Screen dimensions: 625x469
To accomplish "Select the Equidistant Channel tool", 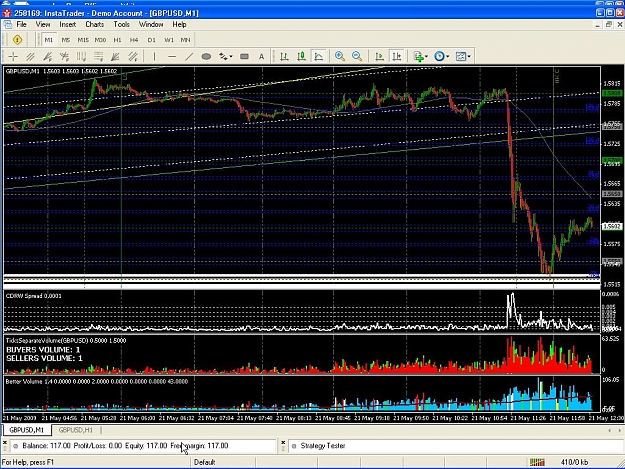I will [30, 57].
